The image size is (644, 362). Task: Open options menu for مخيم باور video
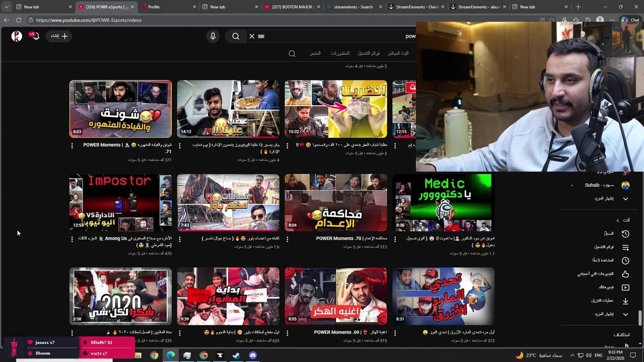(x=180, y=239)
